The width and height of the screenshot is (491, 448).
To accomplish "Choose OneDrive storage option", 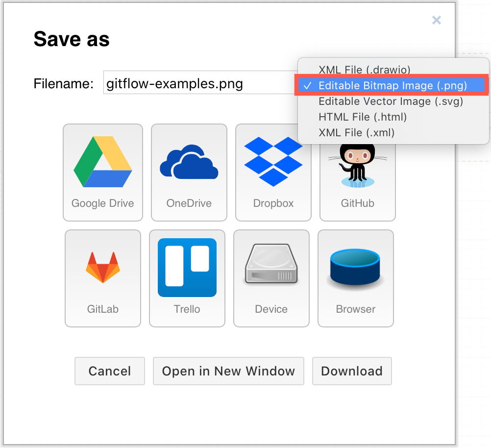I will click(x=189, y=173).
